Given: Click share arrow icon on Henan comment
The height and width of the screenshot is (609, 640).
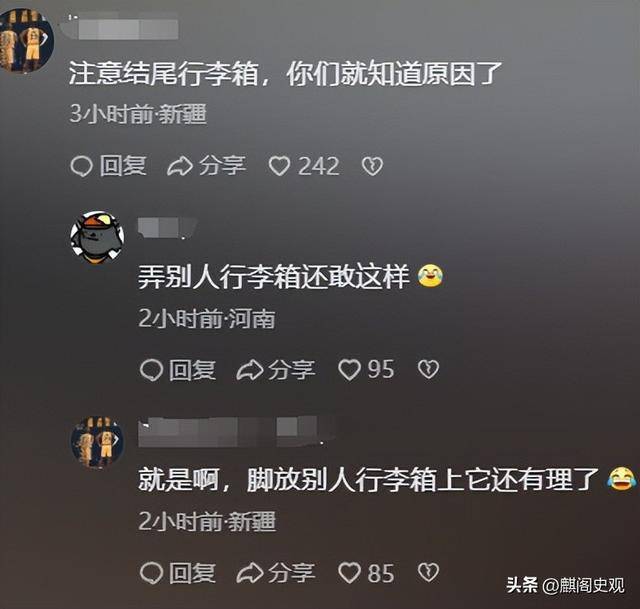Looking at the screenshot, I should pyautogui.click(x=249, y=370).
